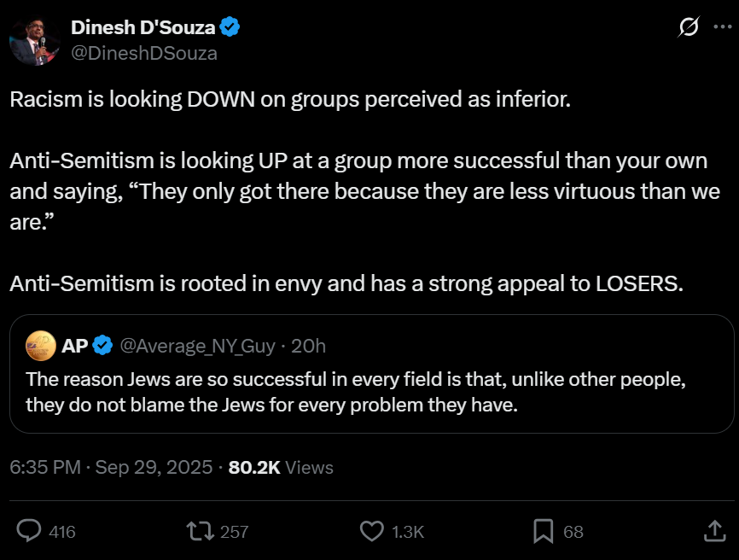Viewport: 739px width, 560px height.
Task: Open the quoted tweet about Jews' success
Action: [357, 391]
